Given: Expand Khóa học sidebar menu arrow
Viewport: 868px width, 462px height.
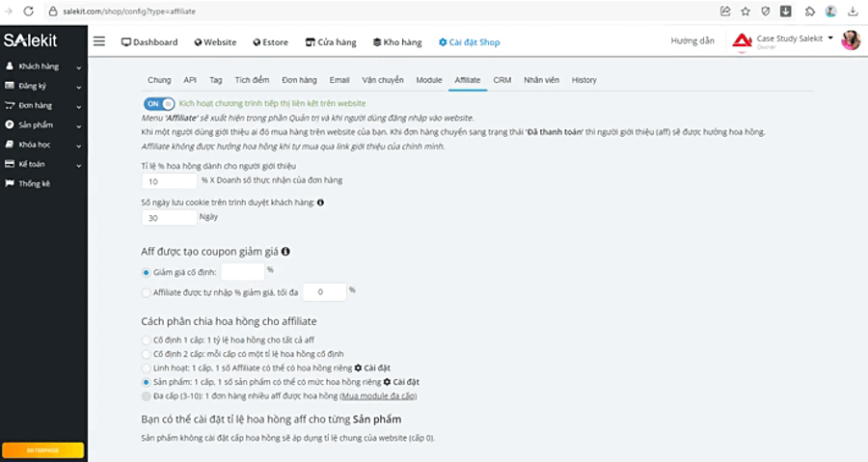Looking at the screenshot, I should (79, 146).
